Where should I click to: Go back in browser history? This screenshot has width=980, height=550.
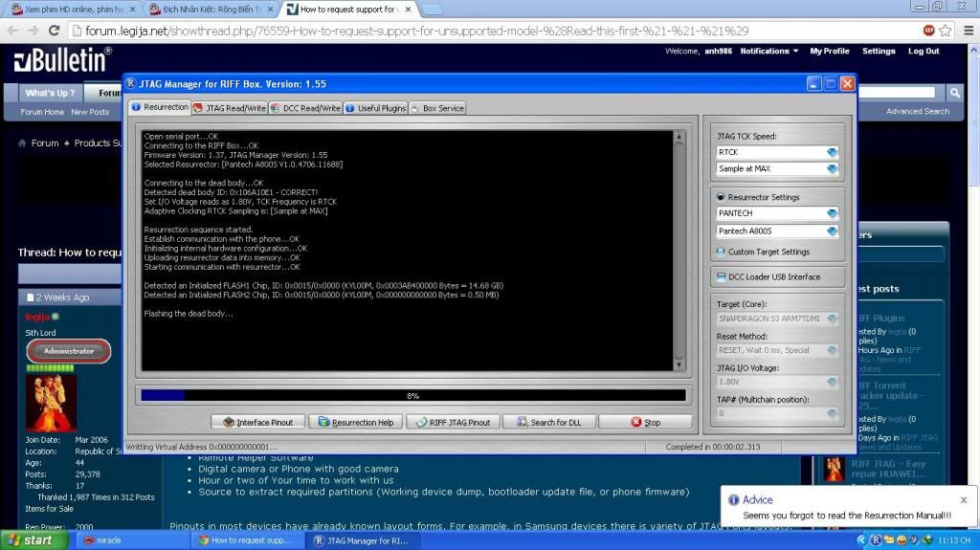click(13, 30)
